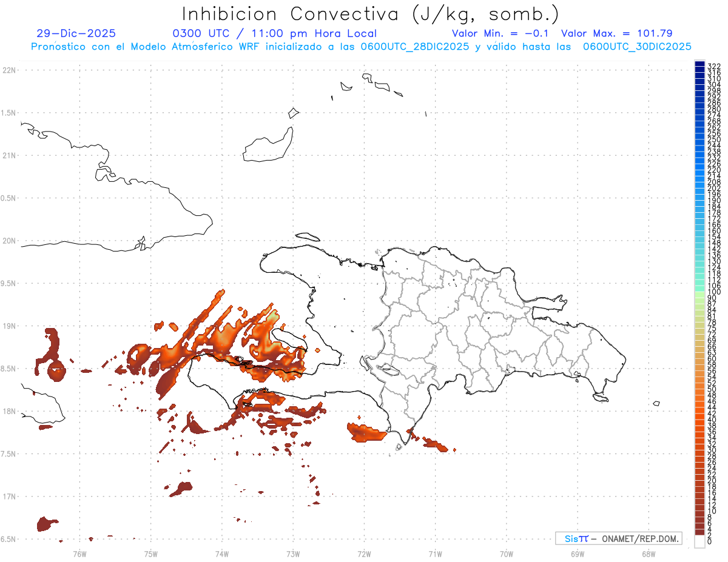This screenshot has height=562, width=728.
Task: Click the '19N' latitude label
Action: tap(8, 326)
